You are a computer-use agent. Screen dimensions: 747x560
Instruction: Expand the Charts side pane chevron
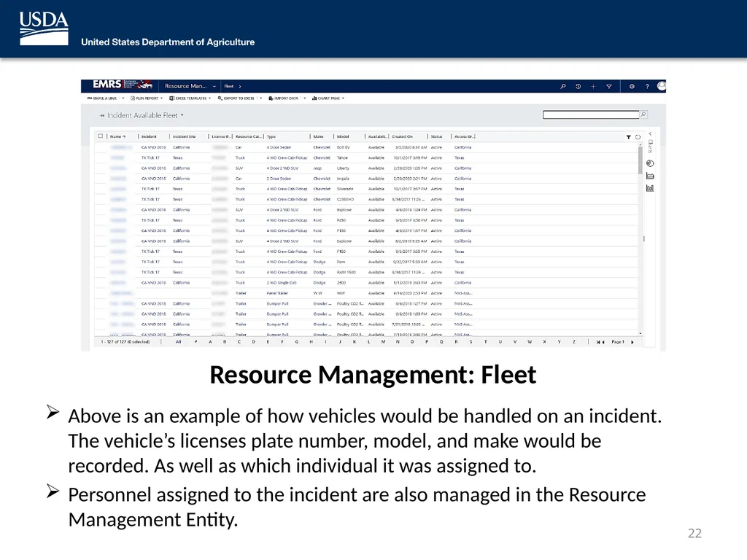click(x=650, y=134)
